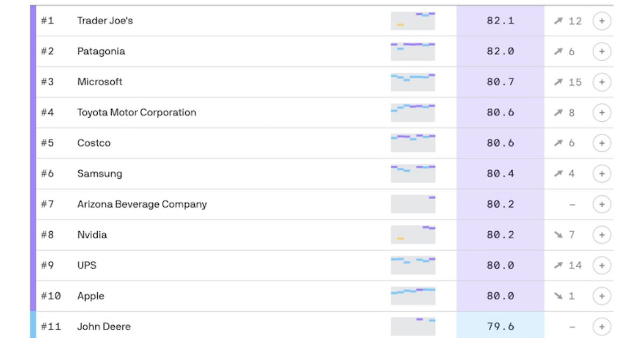Click the plus icon next to Trader Joe's
Viewport: 644px width, 338px height.
(602, 21)
